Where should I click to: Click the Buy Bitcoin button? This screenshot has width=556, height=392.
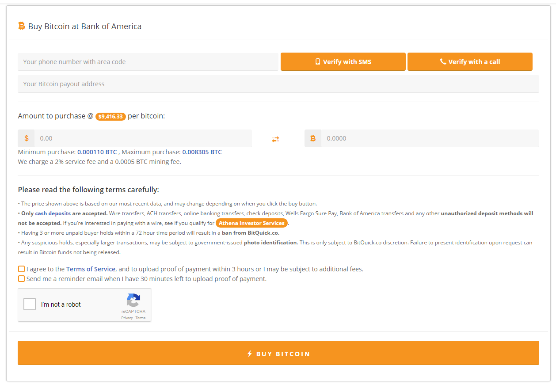click(278, 353)
